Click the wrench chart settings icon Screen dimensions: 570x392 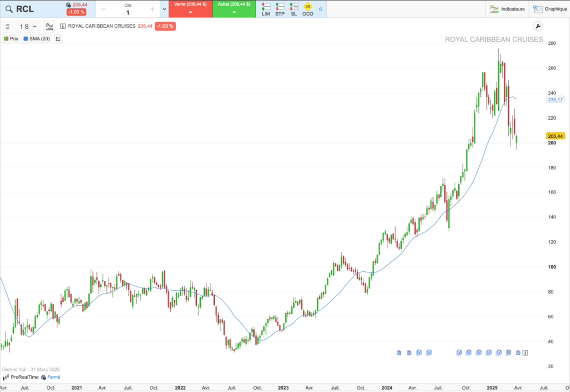point(538,26)
